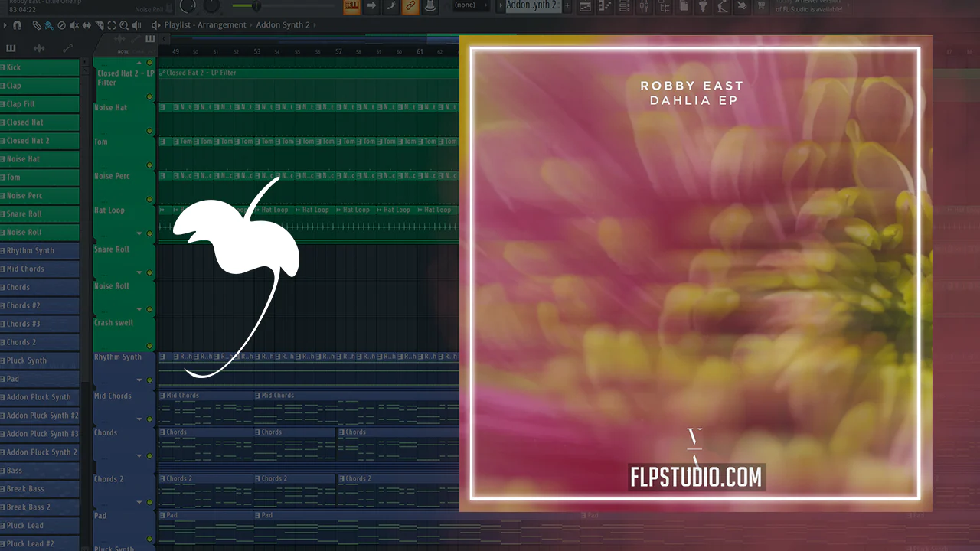
Task: Open the Addon..ynth 2 pattern selector
Action: pos(532,5)
